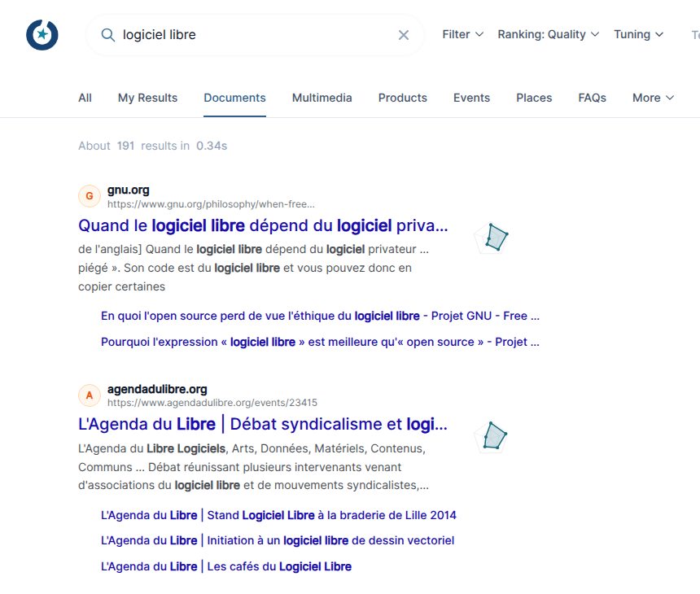This screenshot has width=700, height=594.
Task: Open Quand le logiciel libre dépend result
Action: pos(263,225)
